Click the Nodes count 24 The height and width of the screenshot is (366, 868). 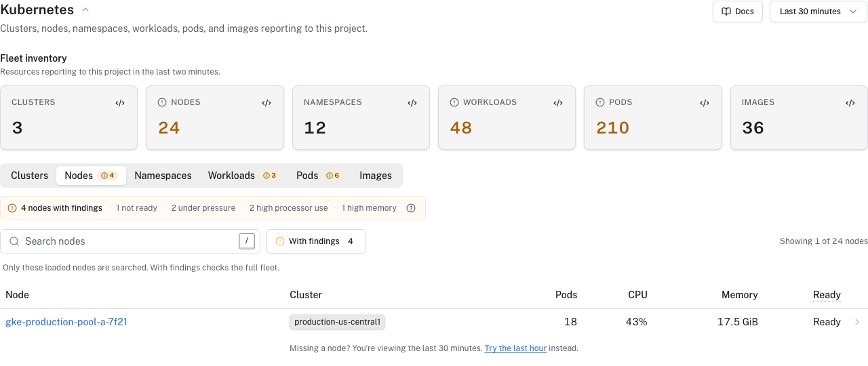tap(169, 128)
